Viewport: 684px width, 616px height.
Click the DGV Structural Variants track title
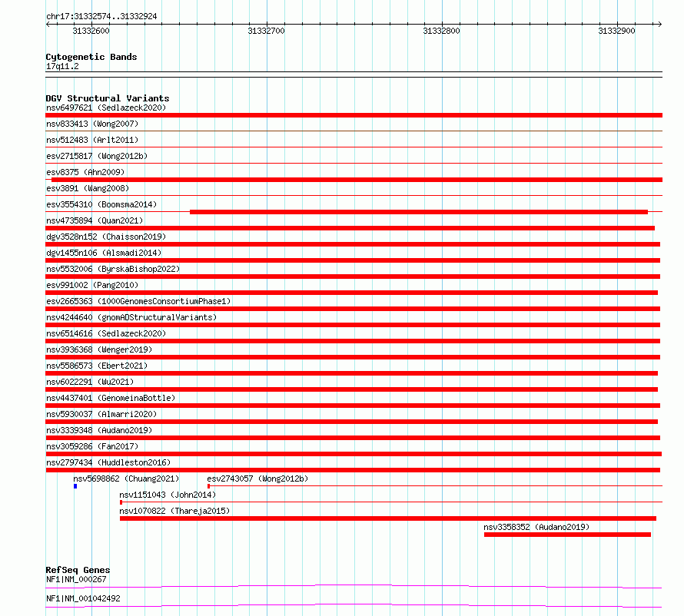(108, 98)
